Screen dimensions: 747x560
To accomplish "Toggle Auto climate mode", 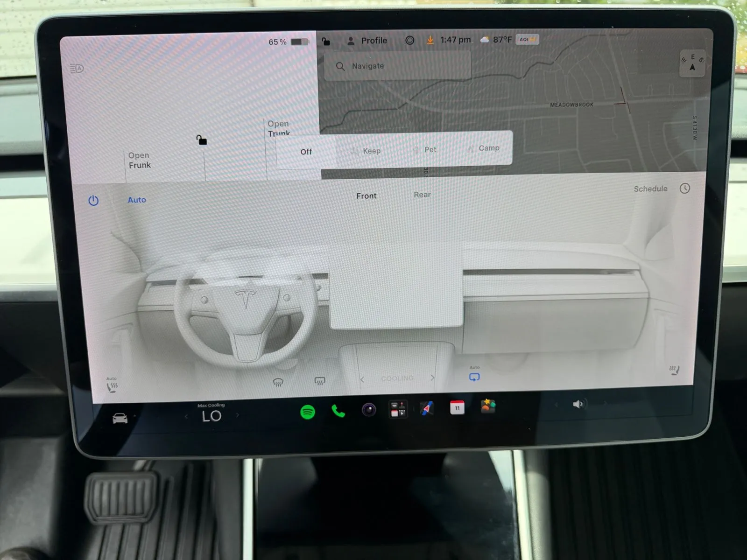I will coord(137,200).
